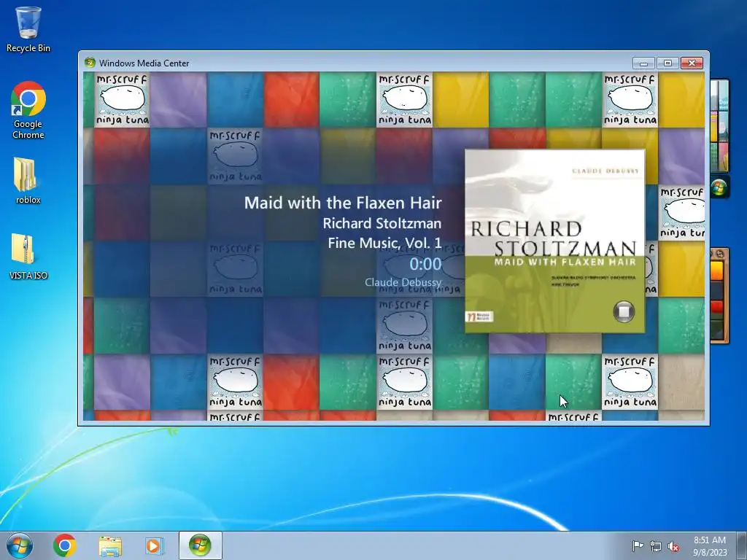Screen dimensions: 747x560
Task: Open Windows Explorer from the taskbar
Action: 110,546
